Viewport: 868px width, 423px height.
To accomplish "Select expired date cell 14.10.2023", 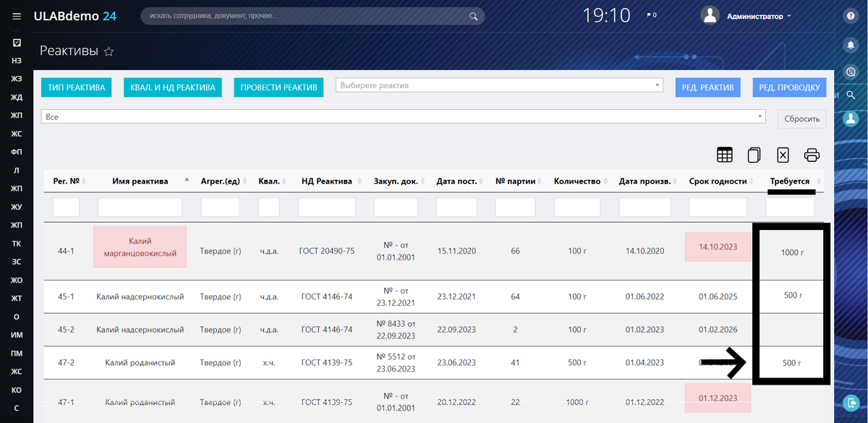I will click(718, 247).
